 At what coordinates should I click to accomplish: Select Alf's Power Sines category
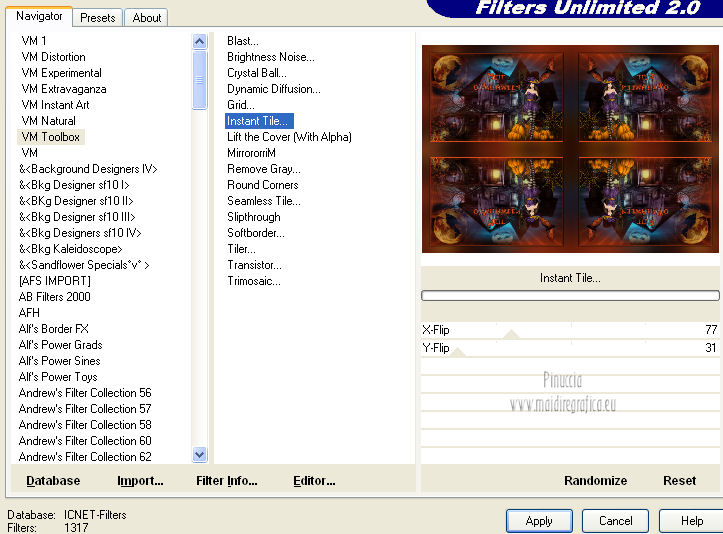59,361
